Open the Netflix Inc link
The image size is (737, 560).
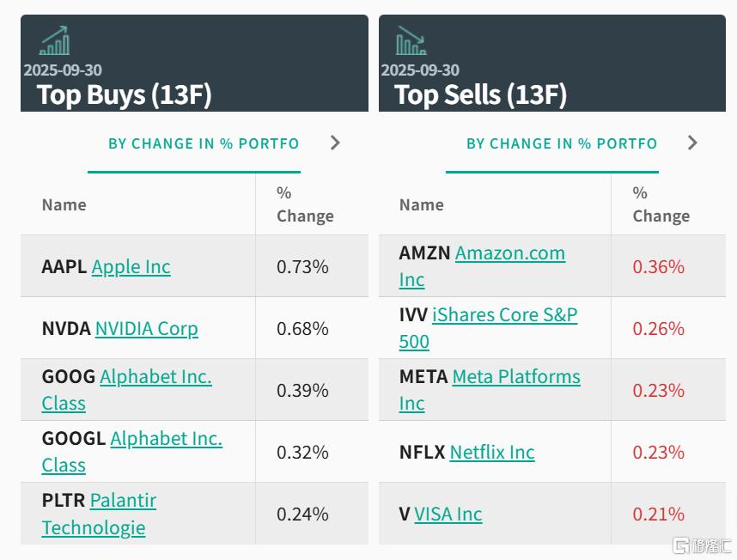491,453
